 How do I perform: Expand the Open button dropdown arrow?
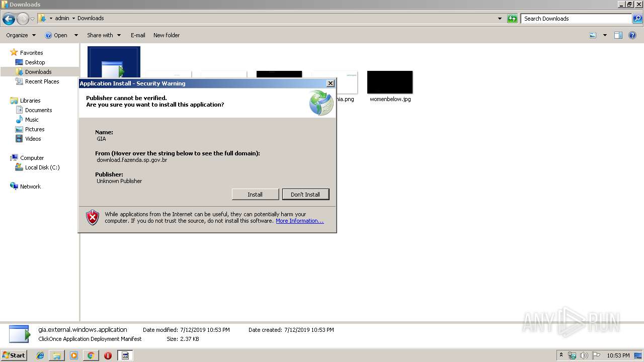[x=76, y=35]
